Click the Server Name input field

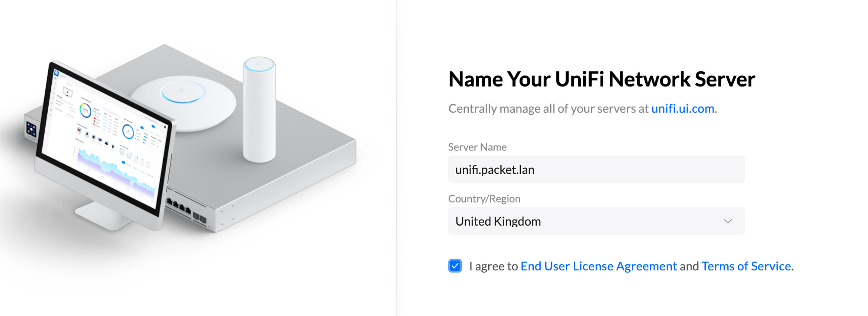pos(596,170)
